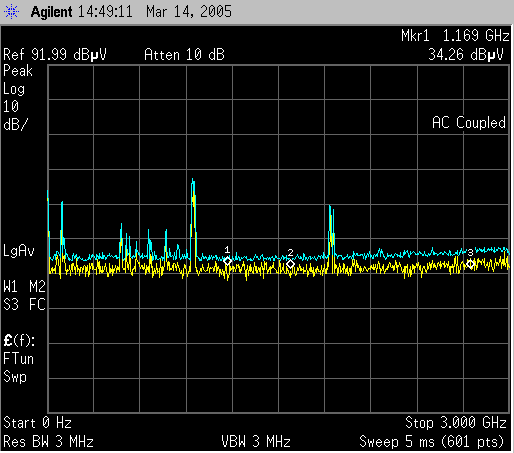Click the AC Coupled indicator
The image size is (514, 453).
[x=469, y=123]
